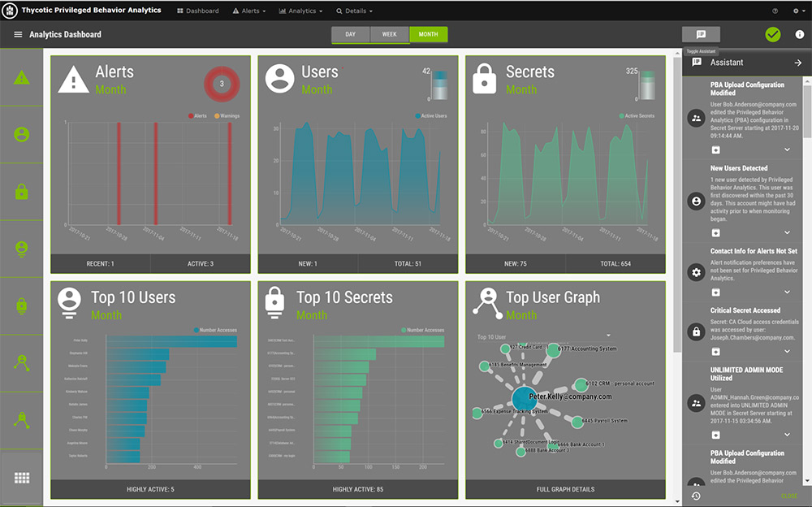Click gear icon beside Contact Info notification
This screenshot has height=507, width=812.
click(x=696, y=272)
